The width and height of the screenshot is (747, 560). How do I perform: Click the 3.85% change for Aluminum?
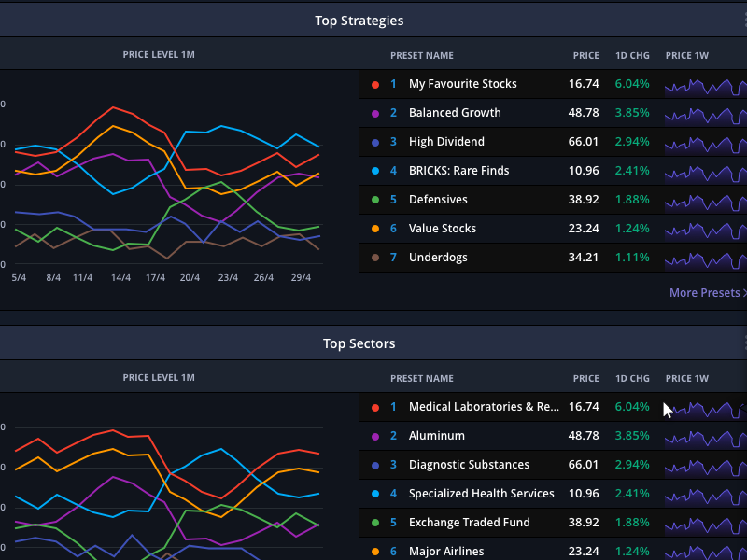[x=632, y=436]
